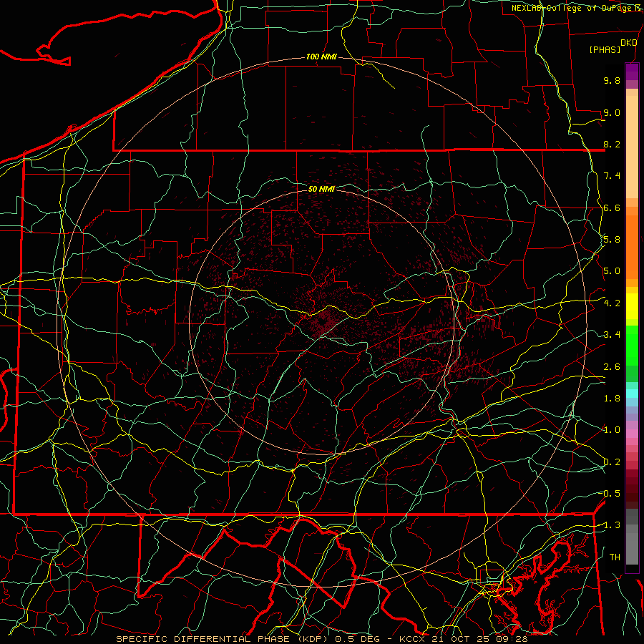
Task: Select the 6.6 legend value
Action: point(612,208)
